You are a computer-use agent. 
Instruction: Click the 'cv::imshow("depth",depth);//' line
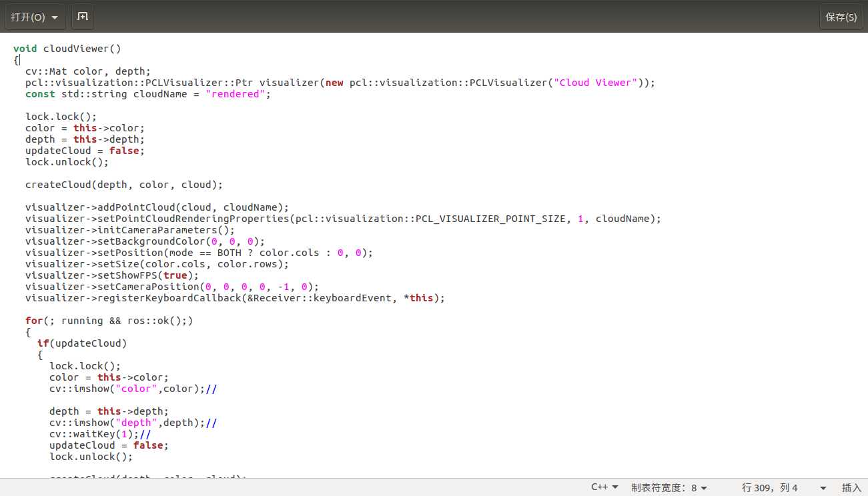(133, 423)
